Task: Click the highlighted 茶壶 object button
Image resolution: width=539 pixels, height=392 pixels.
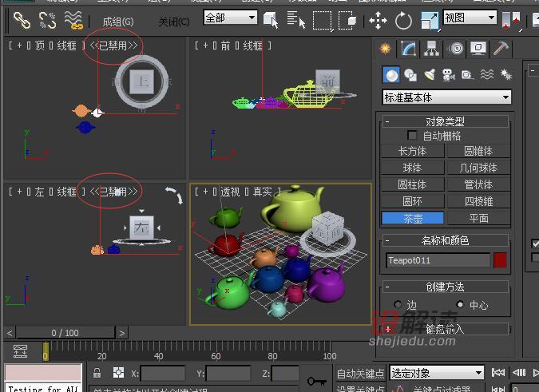Action: (x=412, y=218)
